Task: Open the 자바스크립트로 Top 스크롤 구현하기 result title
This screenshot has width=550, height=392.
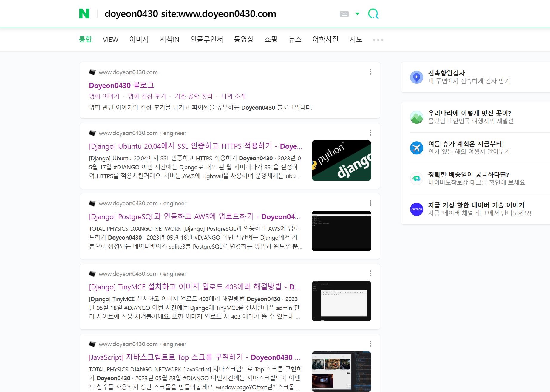Action: 194,357
